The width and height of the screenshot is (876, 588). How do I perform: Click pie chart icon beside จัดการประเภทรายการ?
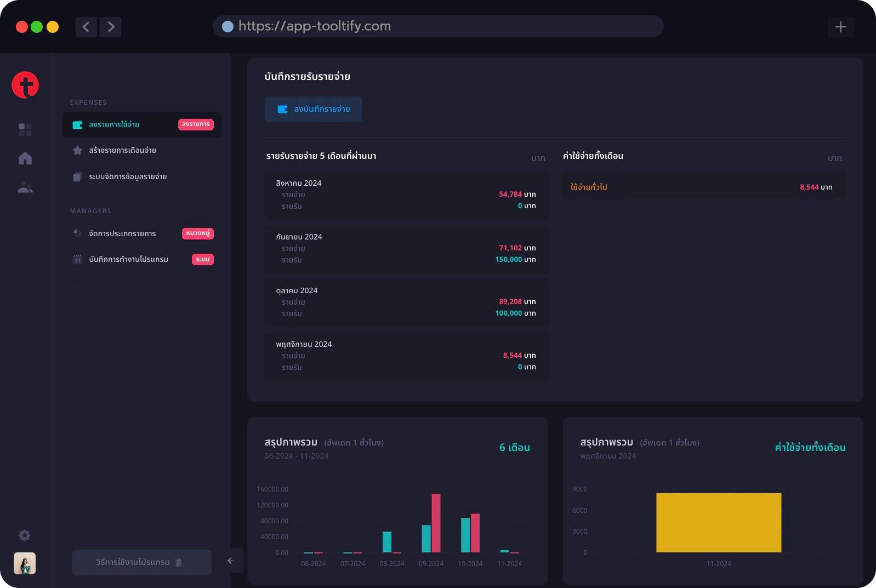[x=77, y=233]
